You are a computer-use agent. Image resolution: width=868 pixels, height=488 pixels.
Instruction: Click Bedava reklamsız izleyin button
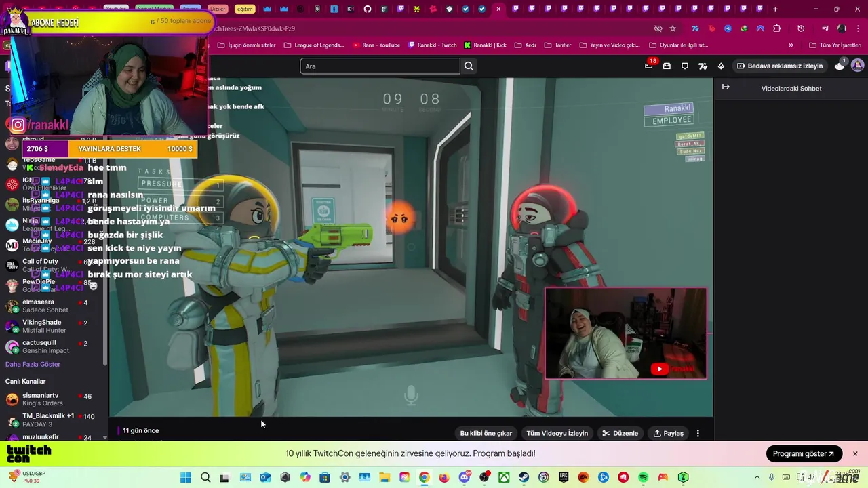[x=780, y=66]
